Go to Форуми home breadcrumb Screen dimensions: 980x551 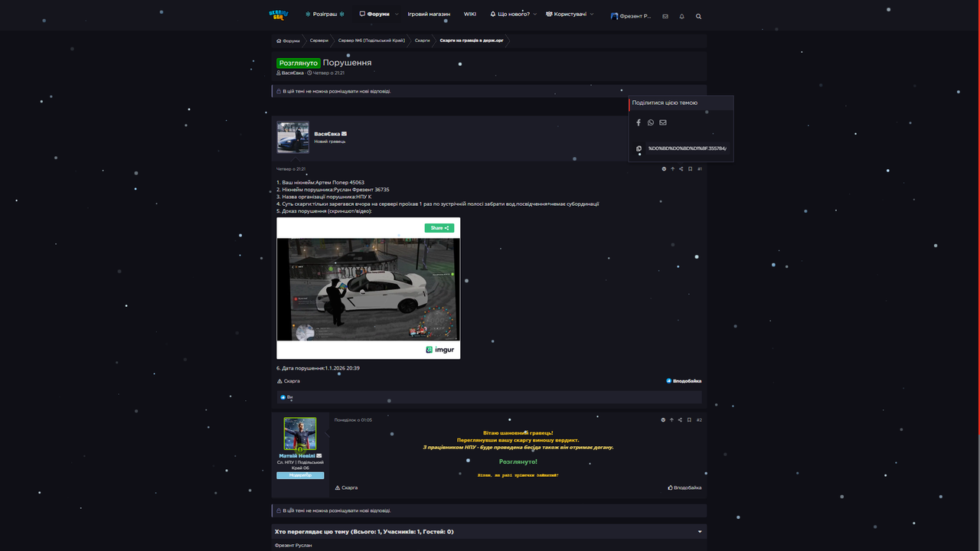289,41
